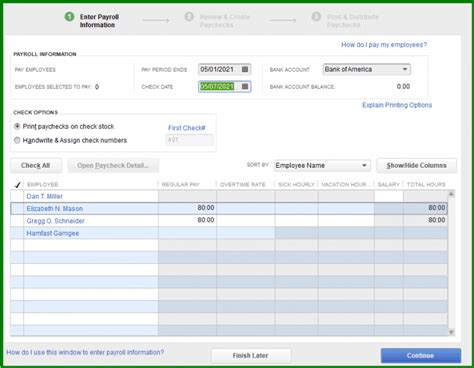This screenshot has height=368, width=474.
Task: Tick the checkbox for Dan T. Miller
Action: click(17, 196)
